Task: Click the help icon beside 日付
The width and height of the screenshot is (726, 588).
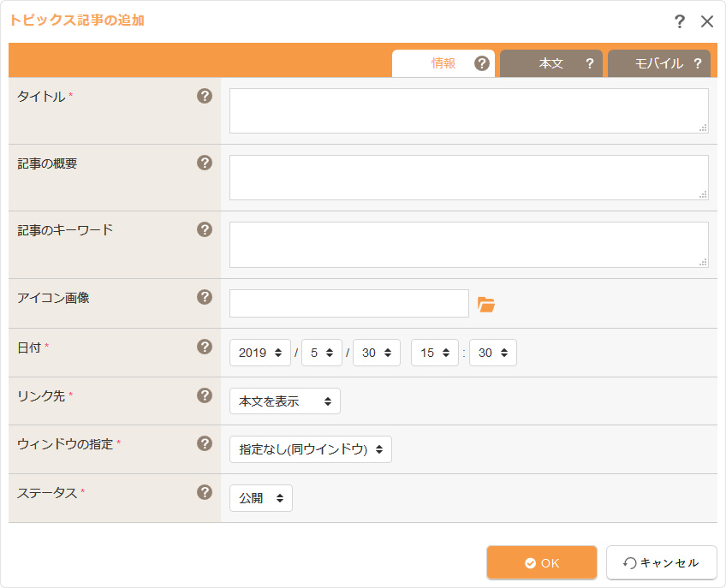Action: tap(204, 347)
